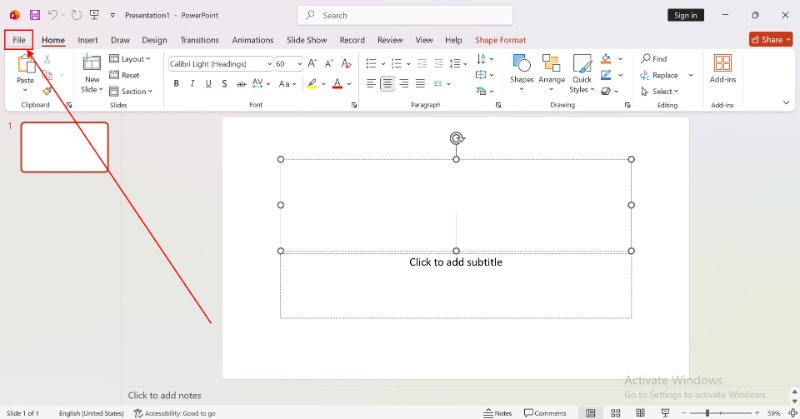Image resolution: width=800 pixels, height=419 pixels.
Task: Toggle Bold formatting
Action: 177,84
